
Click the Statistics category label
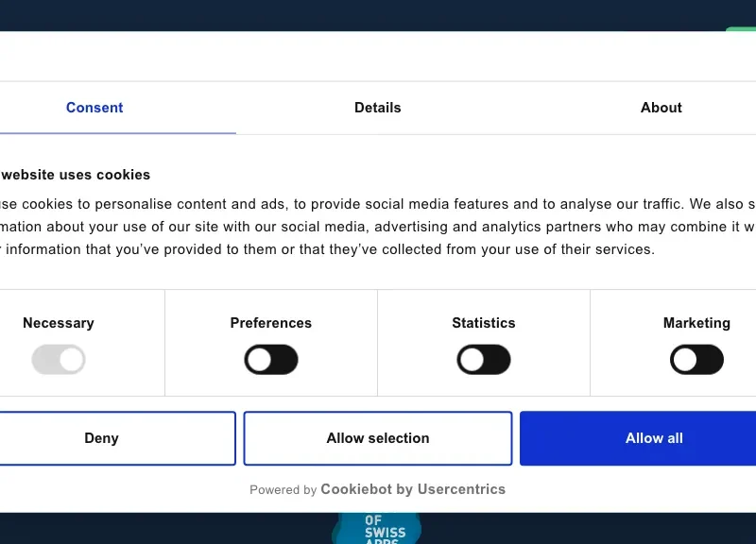(484, 323)
